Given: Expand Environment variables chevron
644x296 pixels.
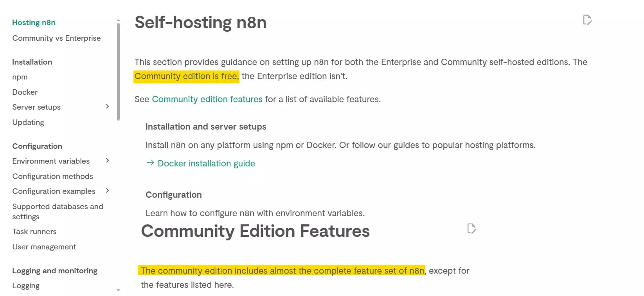Looking at the screenshot, I should tap(108, 161).
